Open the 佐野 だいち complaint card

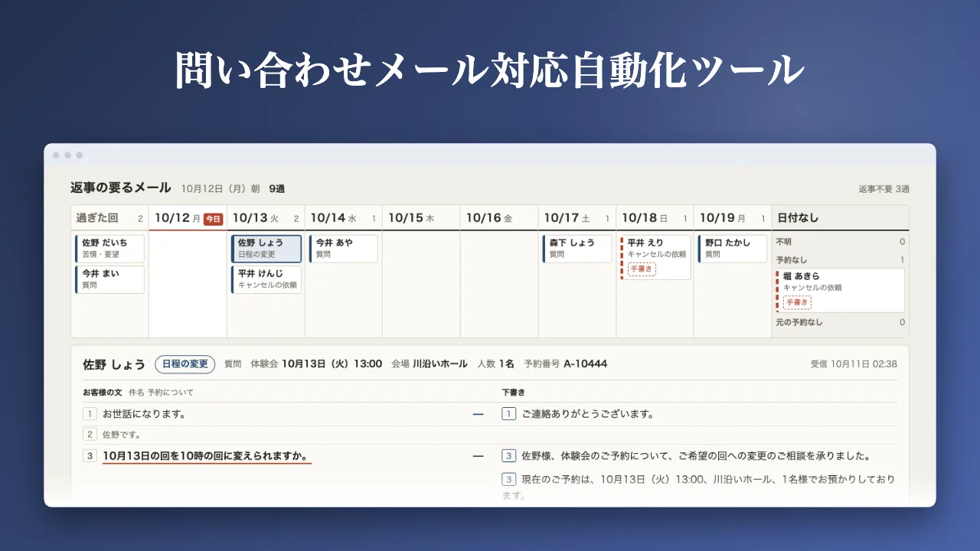(x=109, y=248)
